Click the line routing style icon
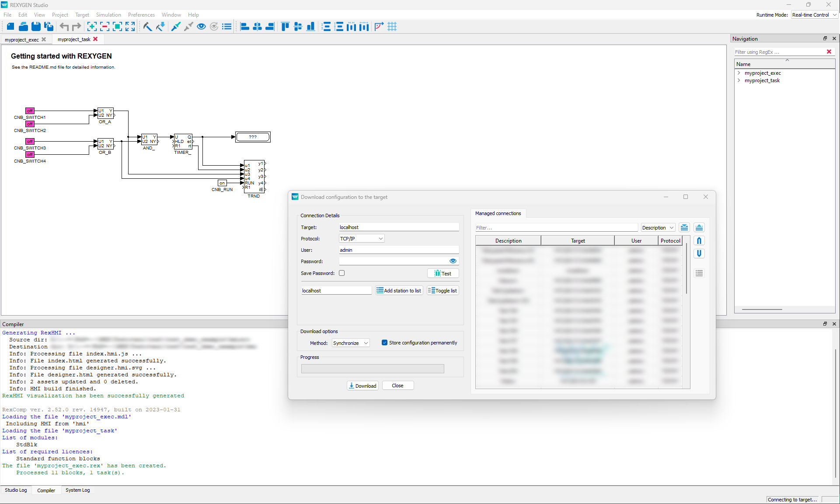Screen dimensions: 840x504 pos(379,27)
